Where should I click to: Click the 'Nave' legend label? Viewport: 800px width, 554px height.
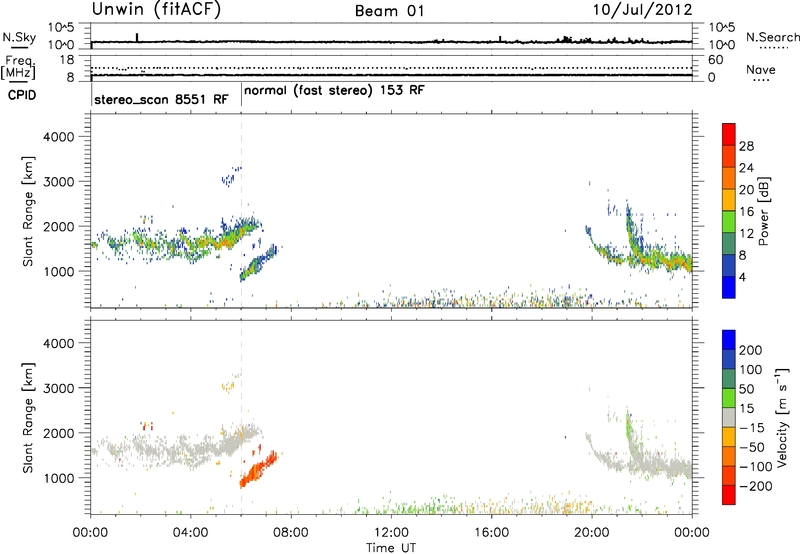(x=760, y=70)
